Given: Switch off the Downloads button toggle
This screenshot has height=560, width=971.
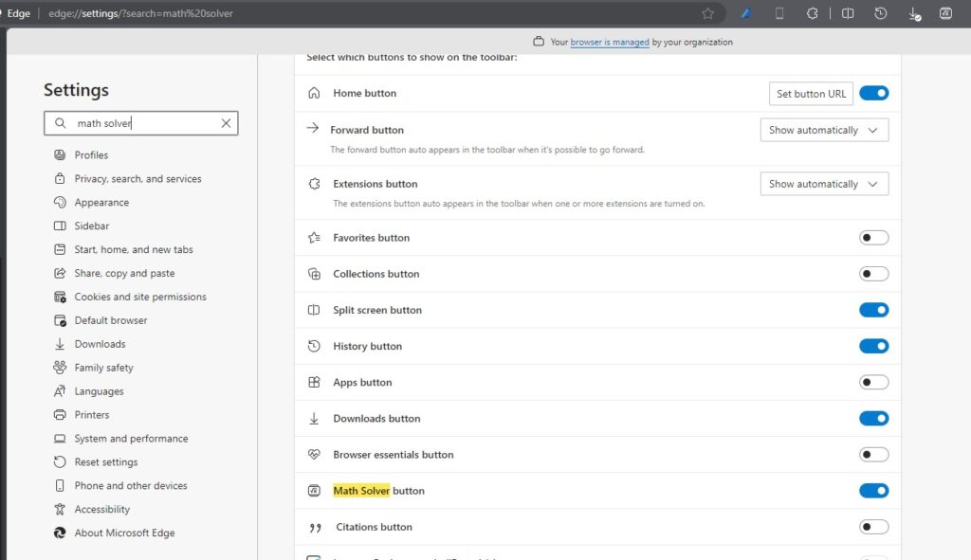Looking at the screenshot, I should click(873, 418).
